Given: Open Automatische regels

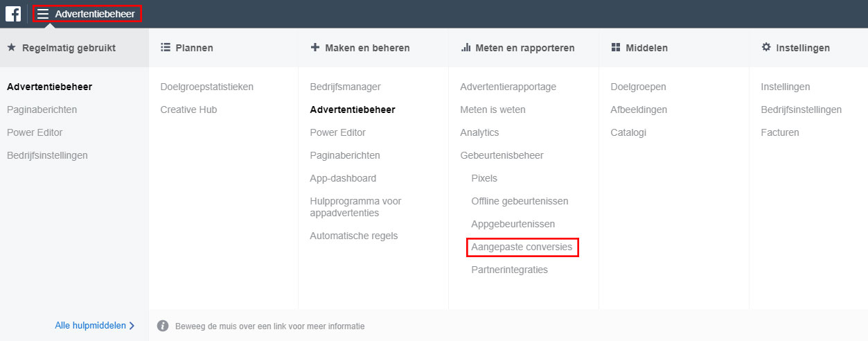Looking at the screenshot, I should click(354, 236).
